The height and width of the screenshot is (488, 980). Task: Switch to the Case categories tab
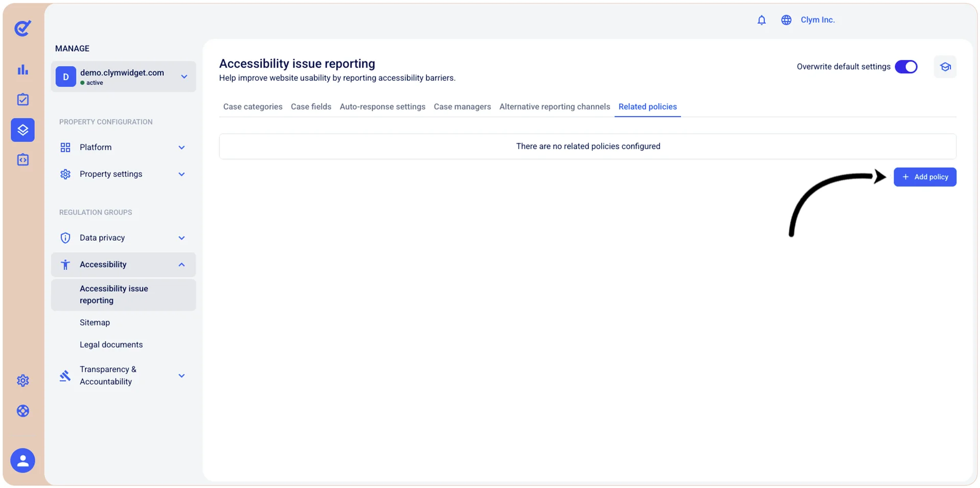(253, 107)
